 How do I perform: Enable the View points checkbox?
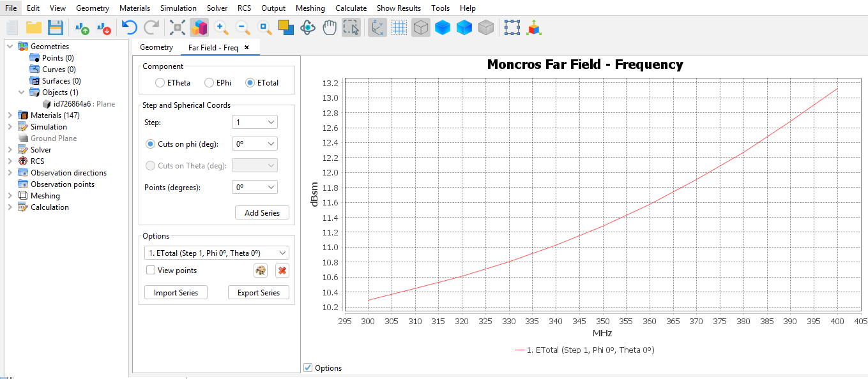tap(151, 271)
